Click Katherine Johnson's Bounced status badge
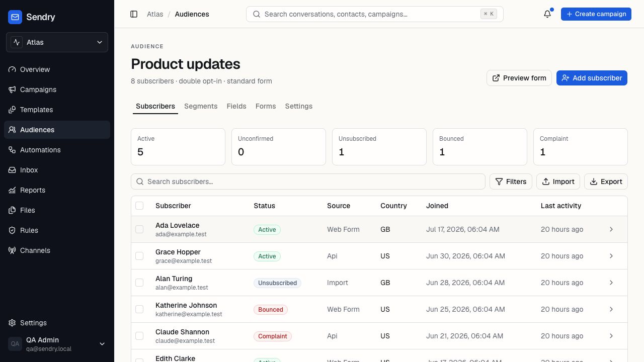Screen dimensions: 644x362 (x=271, y=310)
